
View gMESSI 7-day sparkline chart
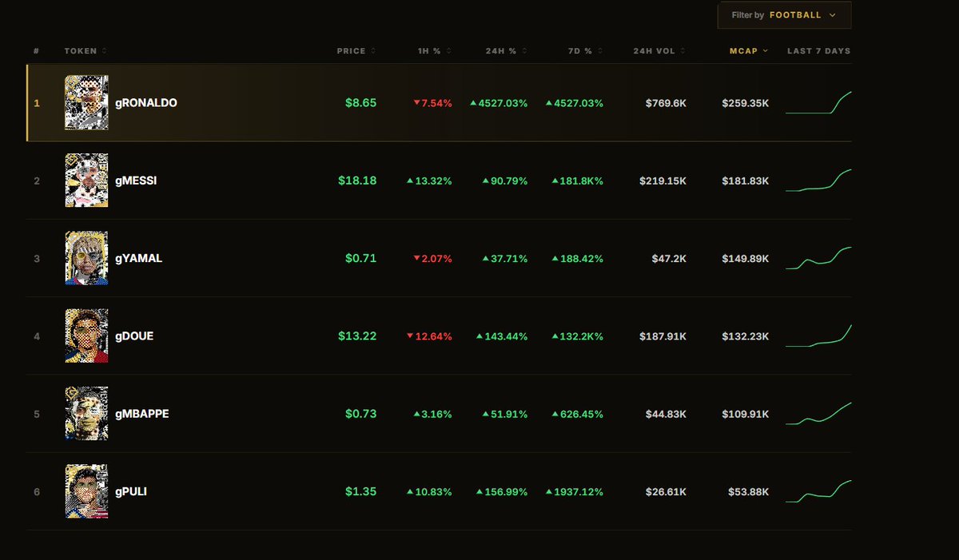(818, 181)
